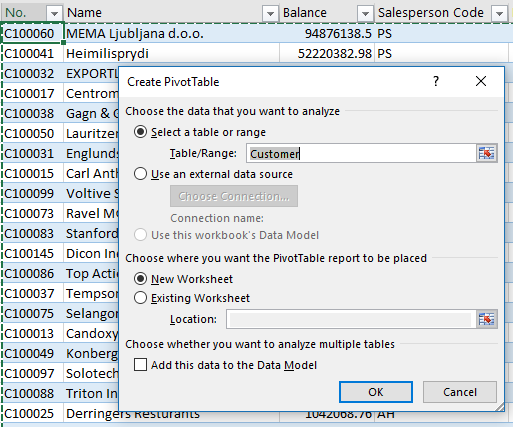Click the OK button
This screenshot has height=427, width=513.
pos(376,392)
